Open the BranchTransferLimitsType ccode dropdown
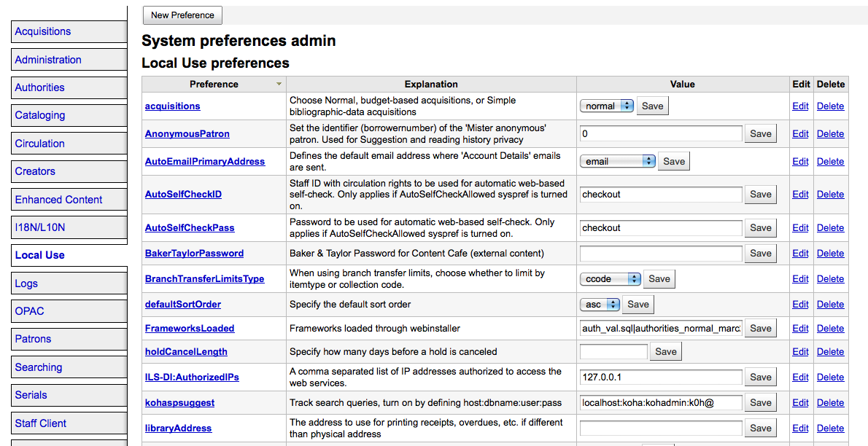The height and width of the screenshot is (446, 868). [611, 278]
